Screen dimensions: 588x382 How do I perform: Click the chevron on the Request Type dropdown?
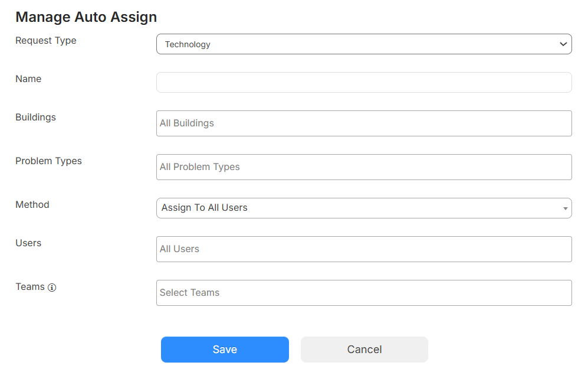[x=563, y=44]
